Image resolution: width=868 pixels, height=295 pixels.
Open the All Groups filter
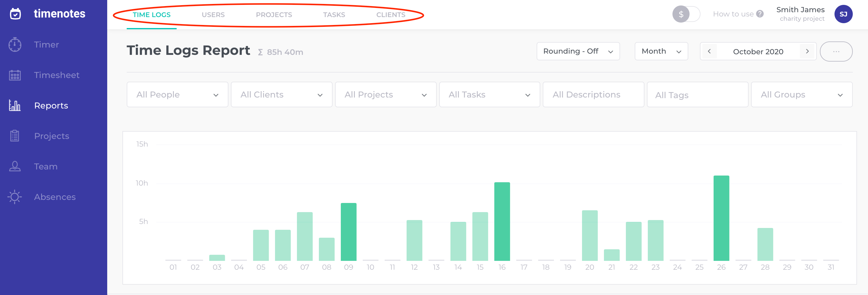click(x=802, y=95)
